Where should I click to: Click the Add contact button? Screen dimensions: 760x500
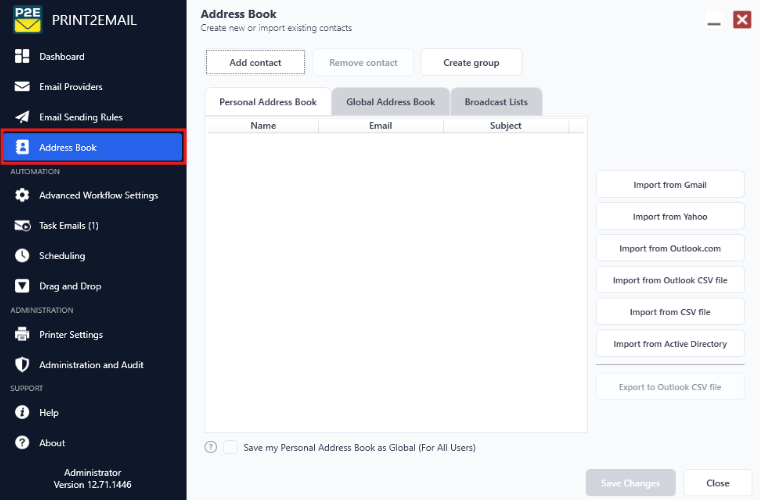click(x=255, y=62)
